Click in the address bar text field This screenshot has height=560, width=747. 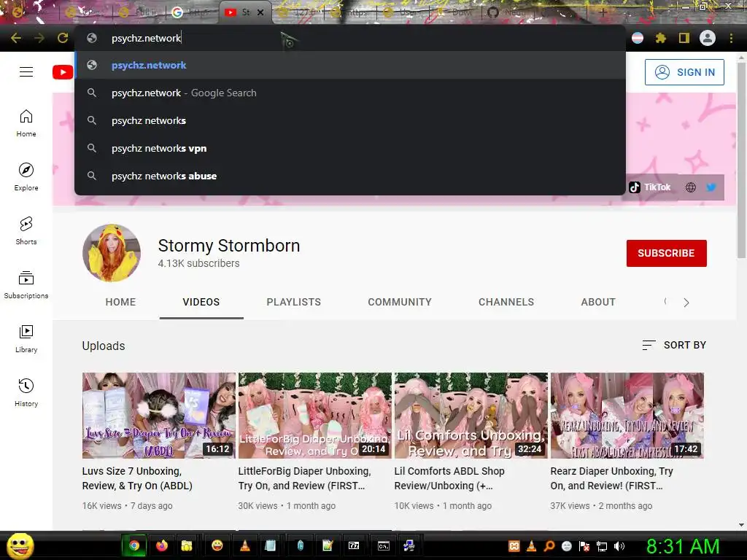pos(350,38)
